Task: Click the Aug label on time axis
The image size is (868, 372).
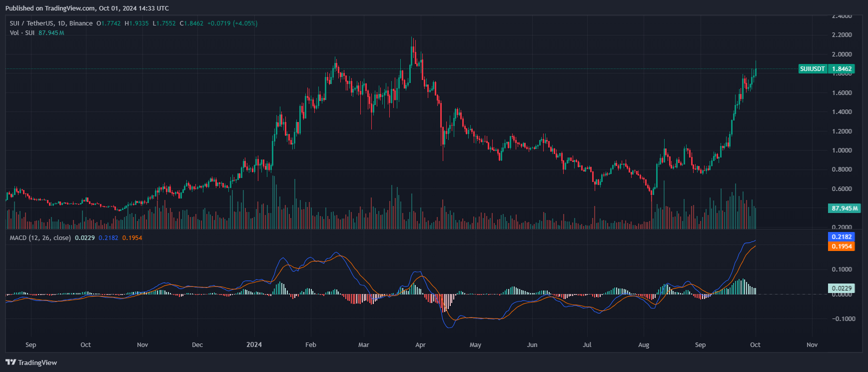Action: (x=644, y=344)
